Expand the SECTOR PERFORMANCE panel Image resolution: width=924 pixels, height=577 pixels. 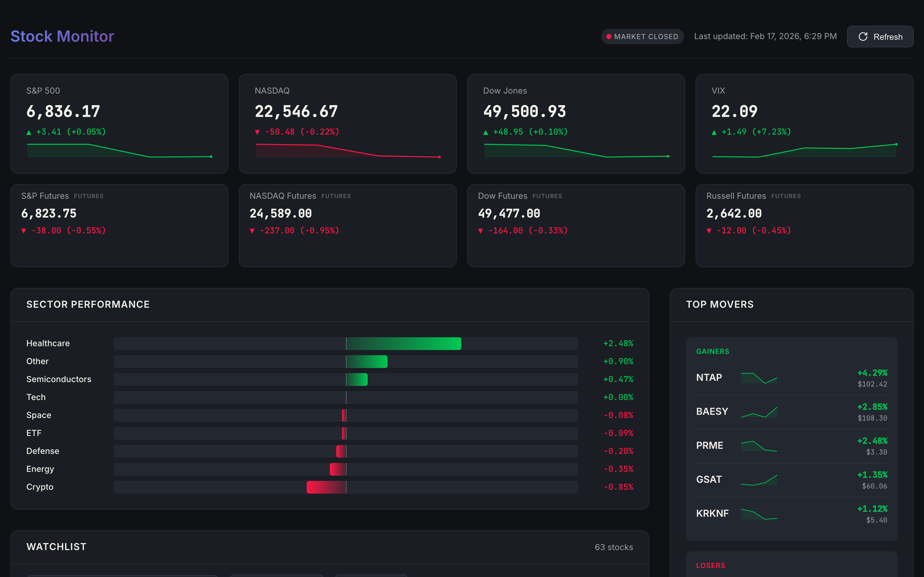click(x=88, y=304)
